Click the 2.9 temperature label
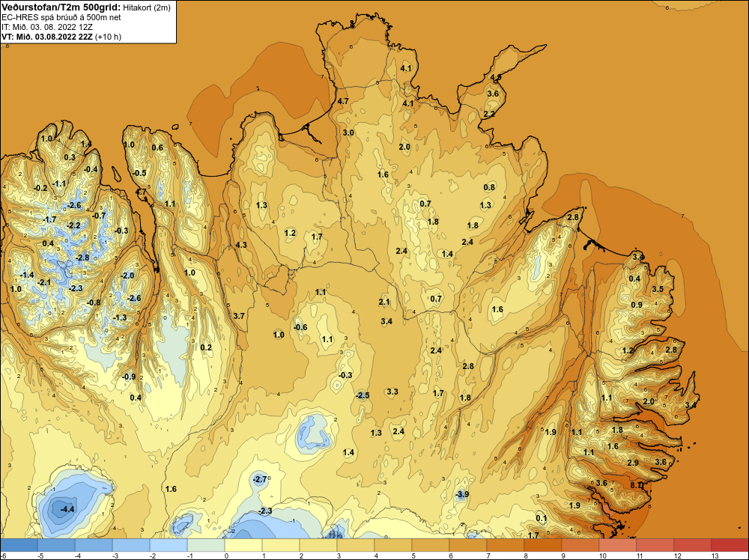Screen dimensions: 749x560 [x=633, y=463]
